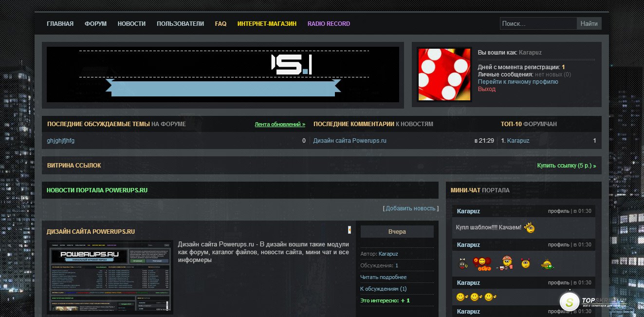Open the FAQ menu item
The width and height of the screenshot is (644, 317).
(x=221, y=23)
